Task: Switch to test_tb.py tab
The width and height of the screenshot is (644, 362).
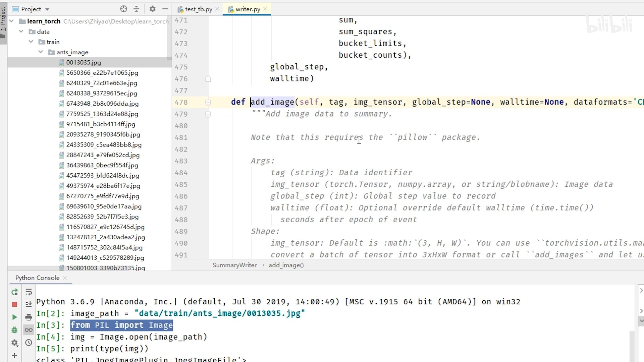Action: (x=198, y=9)
